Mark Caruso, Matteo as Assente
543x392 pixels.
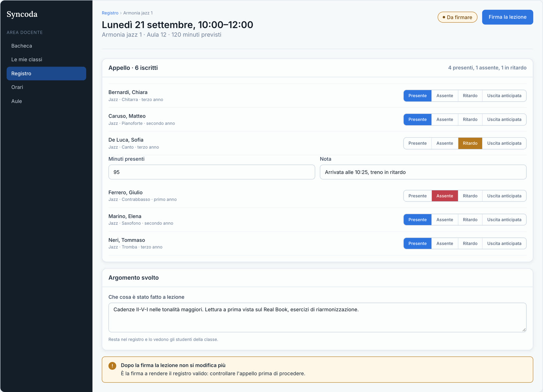coord(445,119)
